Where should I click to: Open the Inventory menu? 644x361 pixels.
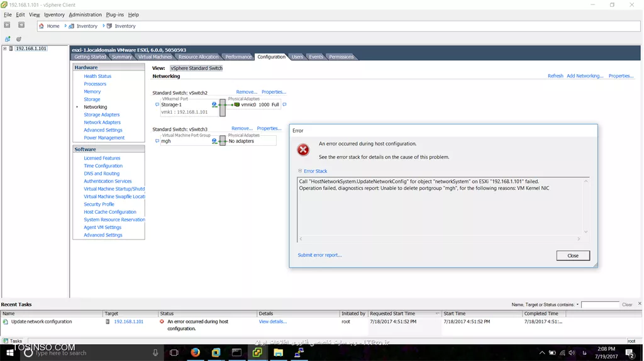[x=54, y=15]
